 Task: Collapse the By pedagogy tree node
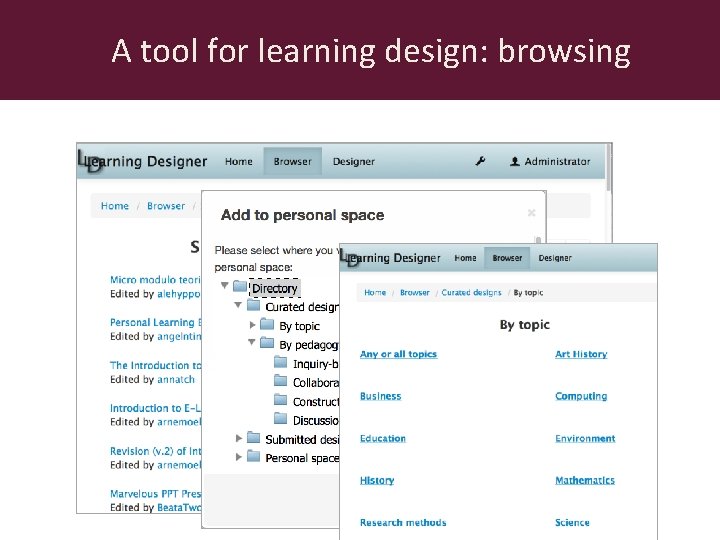(x=252, y=342)
